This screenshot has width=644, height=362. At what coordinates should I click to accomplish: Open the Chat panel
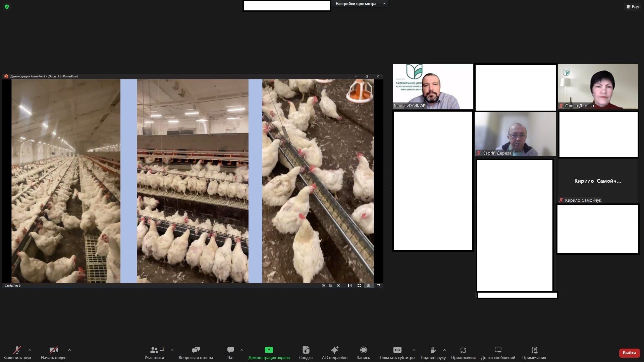pyautogui.click(x=230, y=350)
